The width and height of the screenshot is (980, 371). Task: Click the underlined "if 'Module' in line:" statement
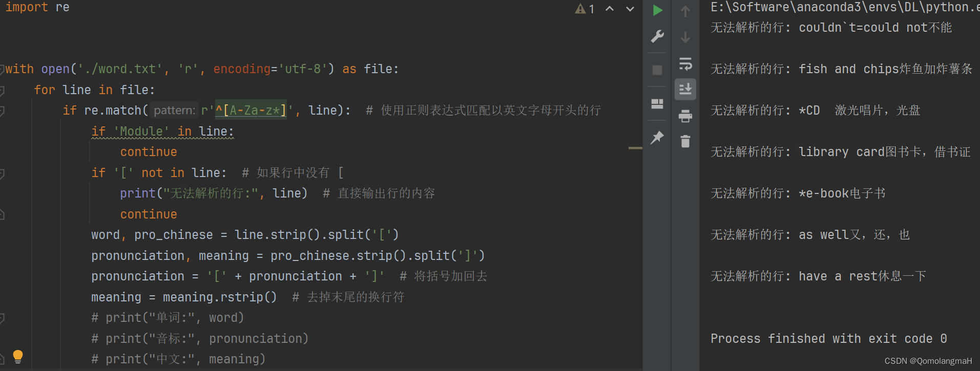[x=162, y=132]
